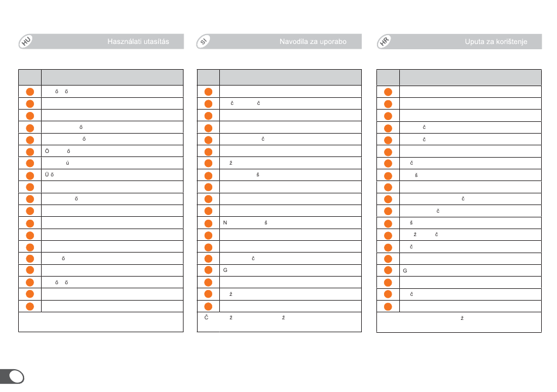557x392 pixels.
Task: Click orange dot beside the 'Ö' row
Action: point(30,152)
